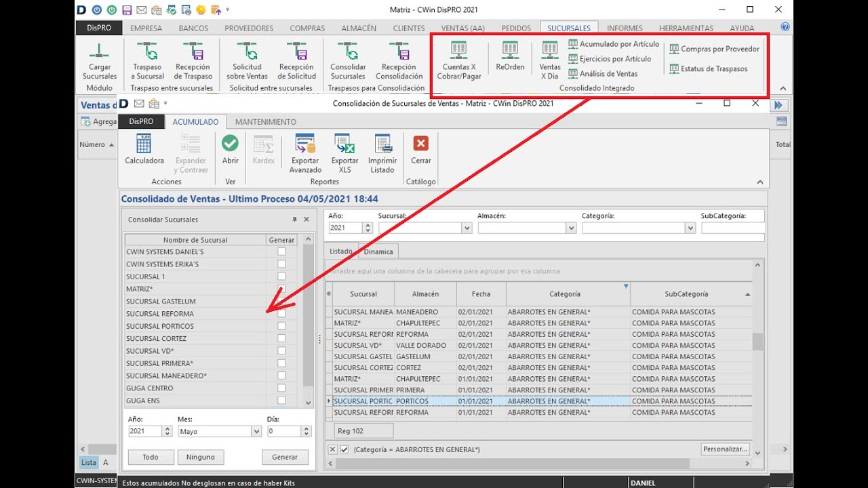
Task: Open the Calculadora tool
Action: (x=144, y=149)
